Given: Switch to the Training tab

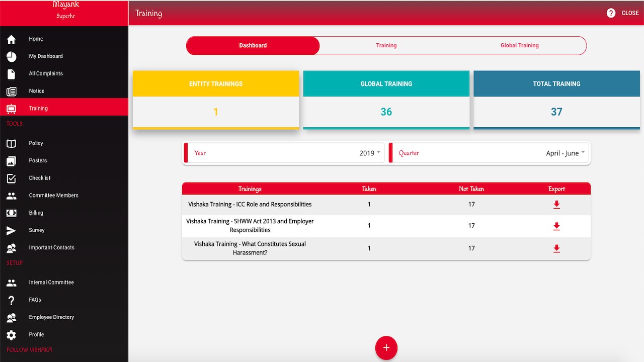Looking at the screenshot, I should pos(386,45).
